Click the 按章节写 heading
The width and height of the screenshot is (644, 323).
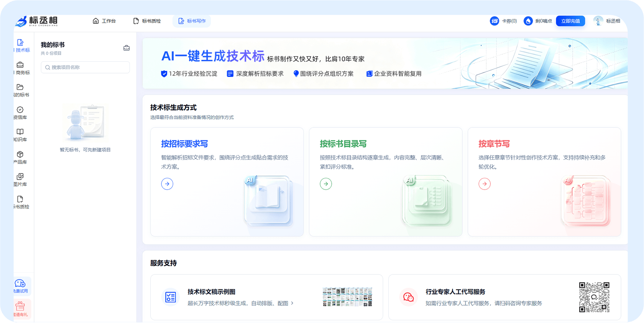click(x=494, y=144)
